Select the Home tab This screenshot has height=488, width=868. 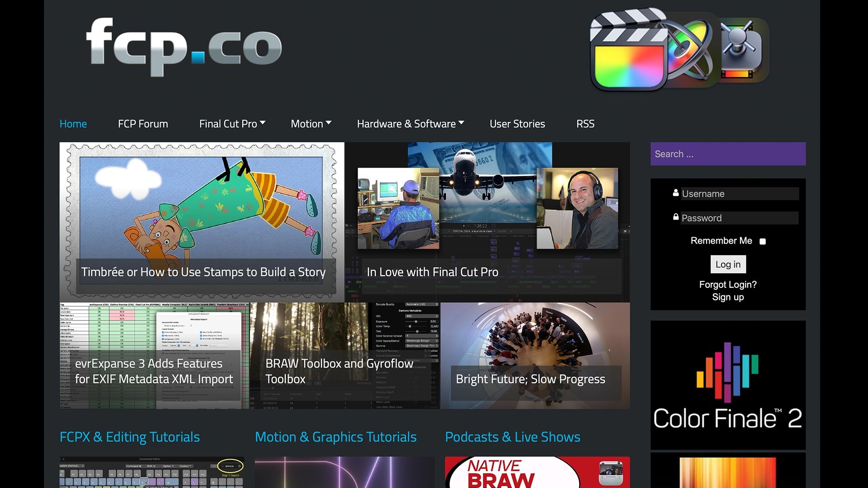click(73, 123)
